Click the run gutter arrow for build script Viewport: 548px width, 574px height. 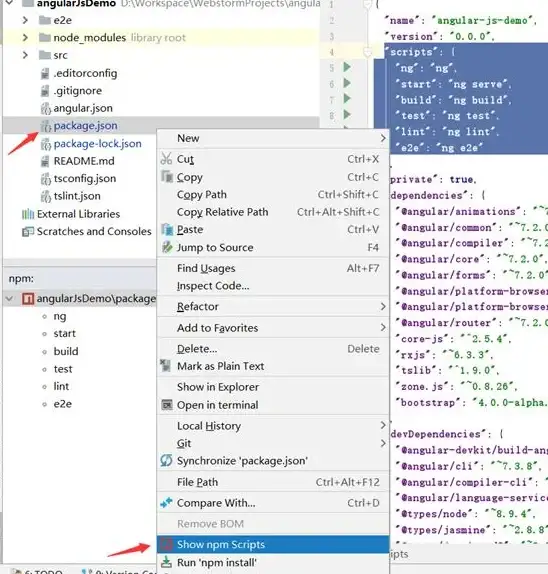click(347, 99)
